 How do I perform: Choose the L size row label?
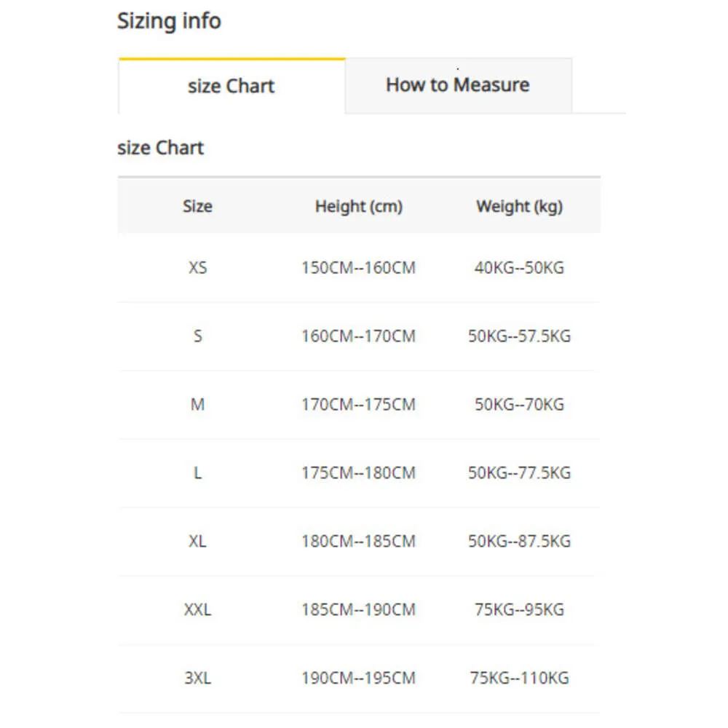point(197,473)
